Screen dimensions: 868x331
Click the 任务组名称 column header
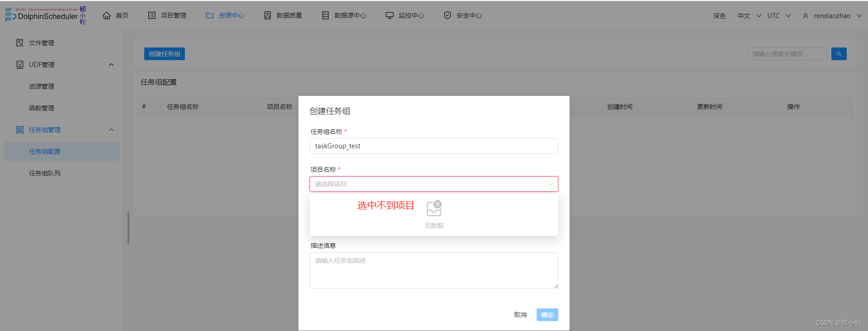point(183,107)
